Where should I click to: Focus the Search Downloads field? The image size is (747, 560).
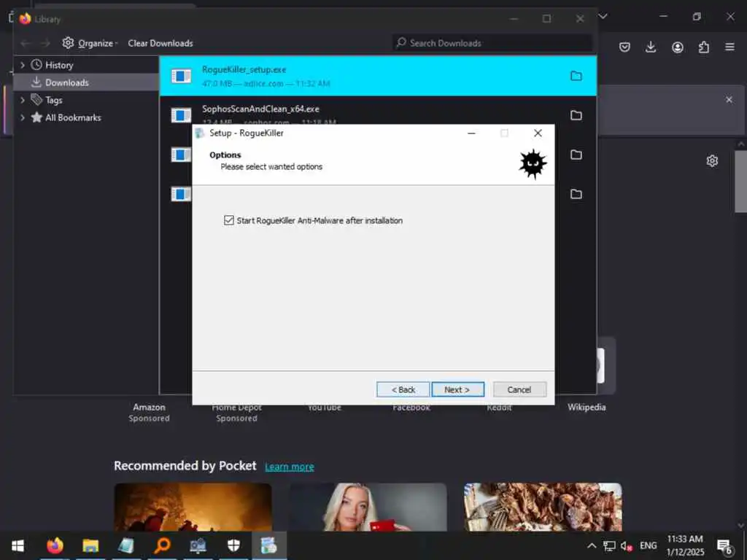tap(492, 43)
